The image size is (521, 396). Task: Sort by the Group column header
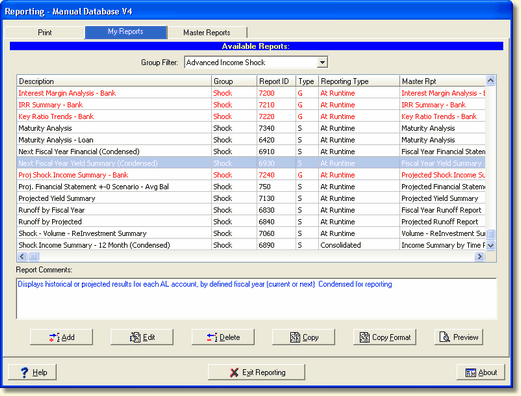tap(234, 81)
